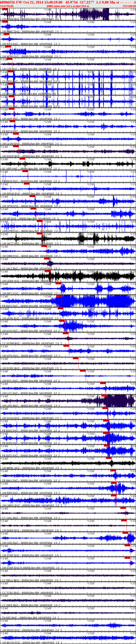Click the UW WPO EHZ trace label
Image resolution: width=136 pixels, height=644 pixels.
[x=11, y=294]
